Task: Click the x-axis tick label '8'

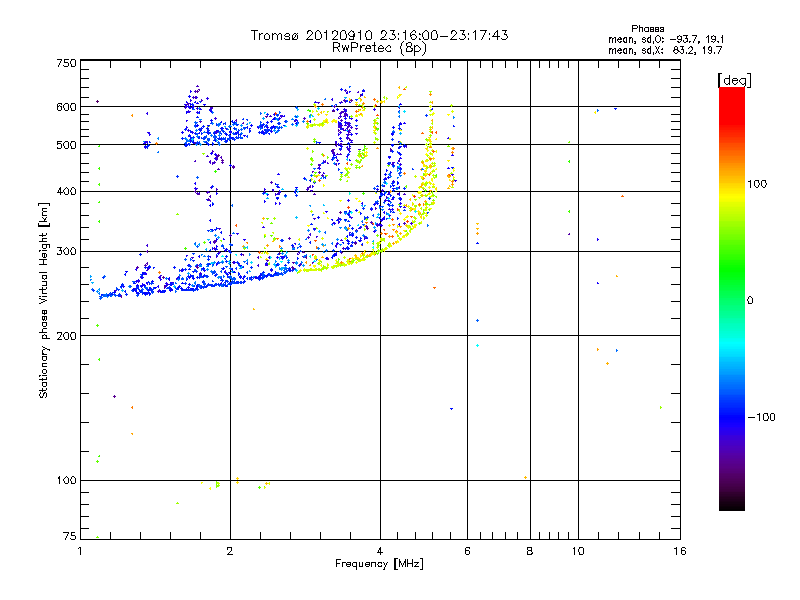Action: pos(530,551)
